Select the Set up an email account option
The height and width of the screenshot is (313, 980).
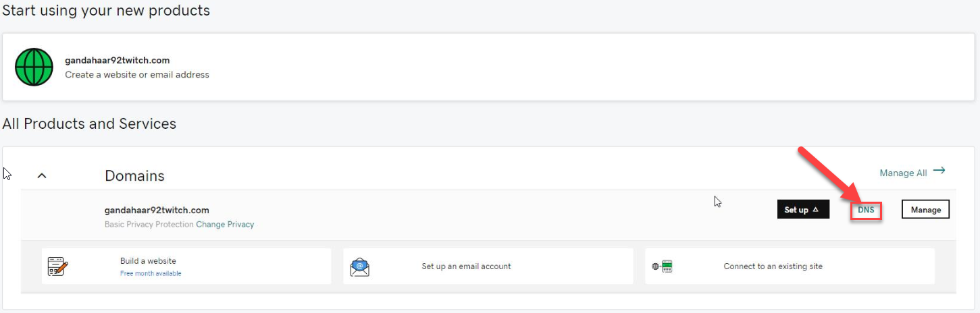coord(488,266)
